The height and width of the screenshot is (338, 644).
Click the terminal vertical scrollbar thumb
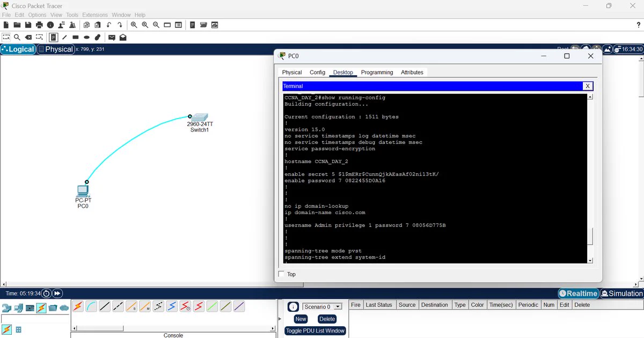point(590,236)
